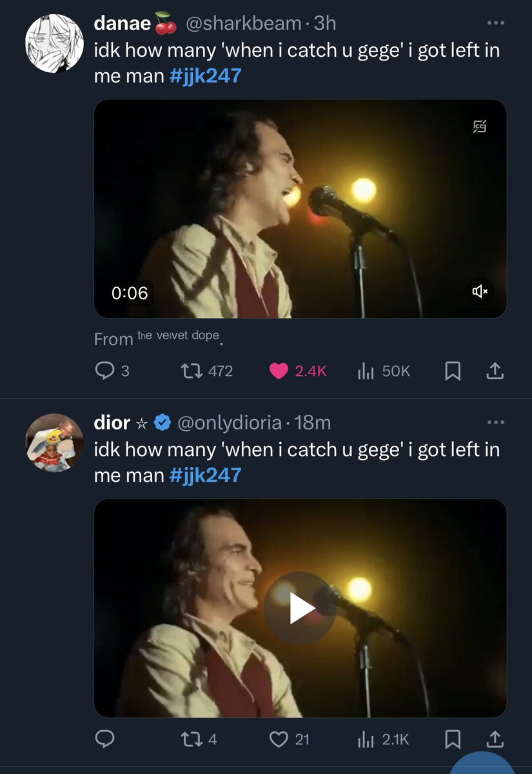Share danae's tweet
Viewport: 532px width, 774px height.
[494, 371]
